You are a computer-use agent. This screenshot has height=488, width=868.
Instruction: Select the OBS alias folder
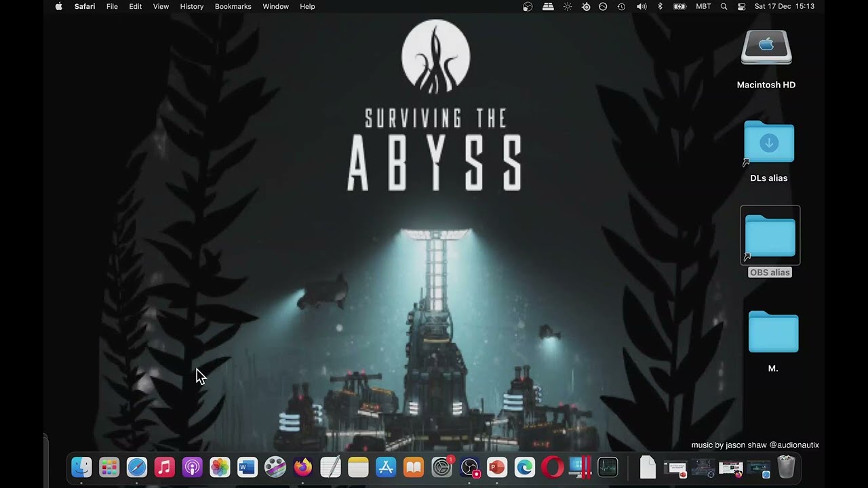(x=770, y=235)
